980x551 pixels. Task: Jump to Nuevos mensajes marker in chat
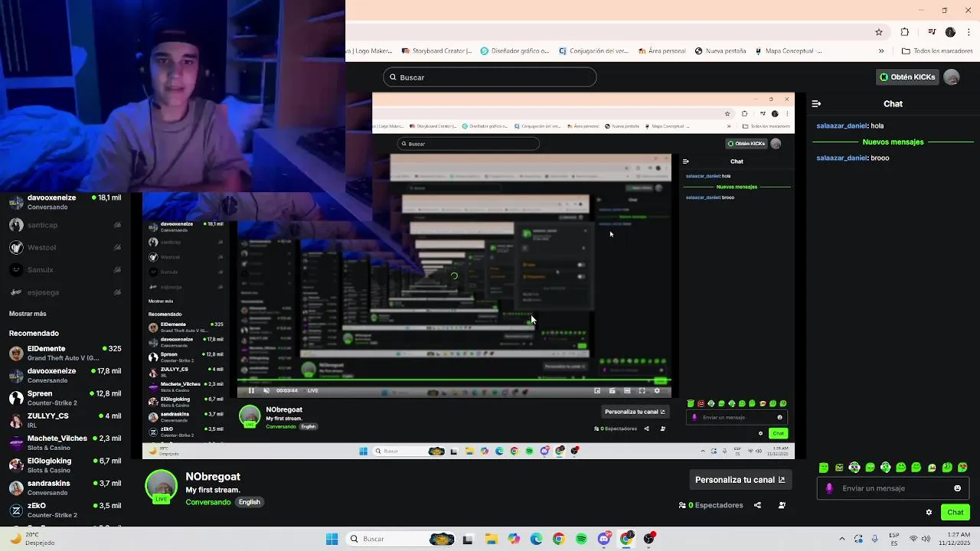893,142
